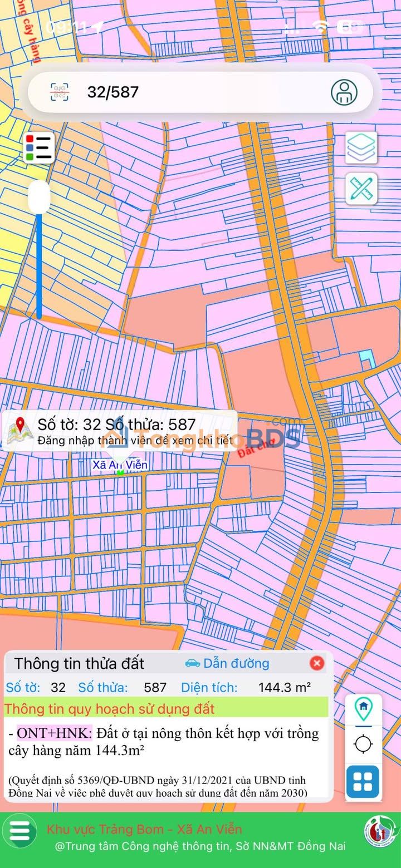Select Khu vực Trảng Bom - Xã An Viễn
This screenshot has width=401, height=868.
[144, 830]
